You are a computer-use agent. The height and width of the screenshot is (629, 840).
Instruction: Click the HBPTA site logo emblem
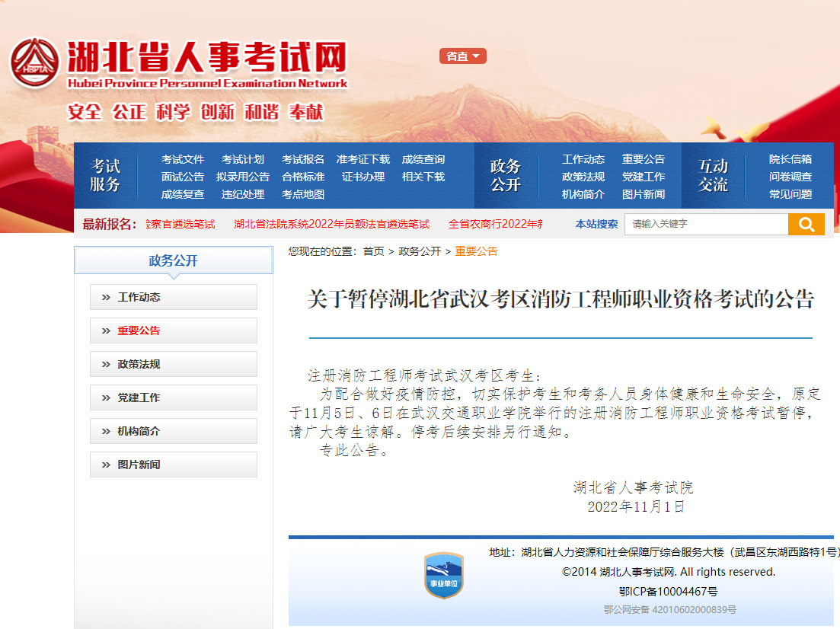tap(34, 63)
